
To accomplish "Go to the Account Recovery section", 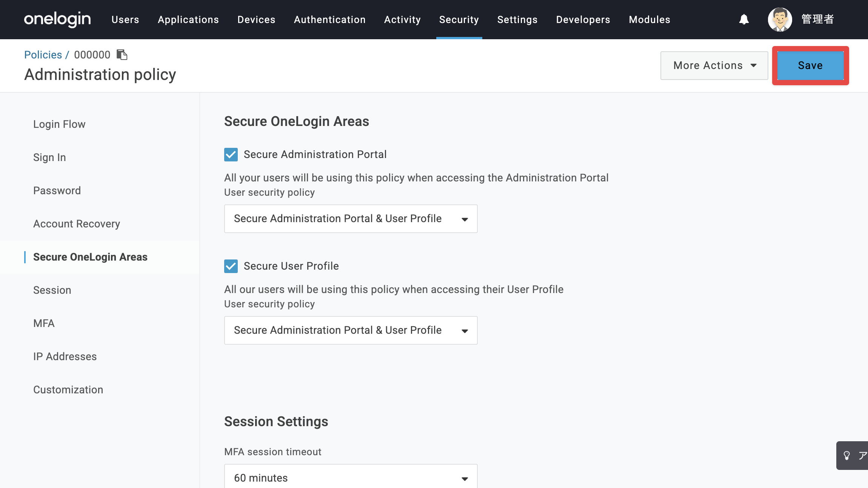I will click(77, 224).
